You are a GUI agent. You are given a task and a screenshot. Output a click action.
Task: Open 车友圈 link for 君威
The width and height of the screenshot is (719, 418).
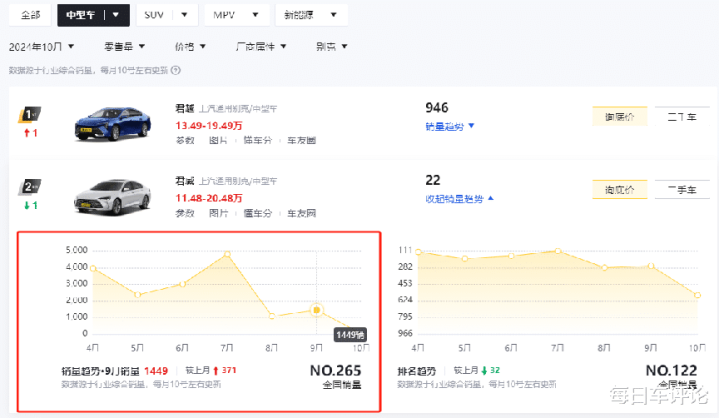pyautogui.click(x=302, y=213)
